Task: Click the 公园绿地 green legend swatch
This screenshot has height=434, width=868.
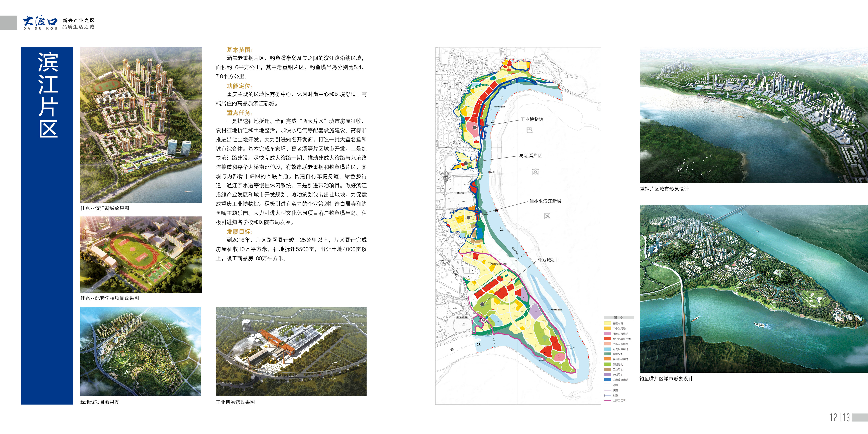Action: pyautogui.click(x=607, y=364)
